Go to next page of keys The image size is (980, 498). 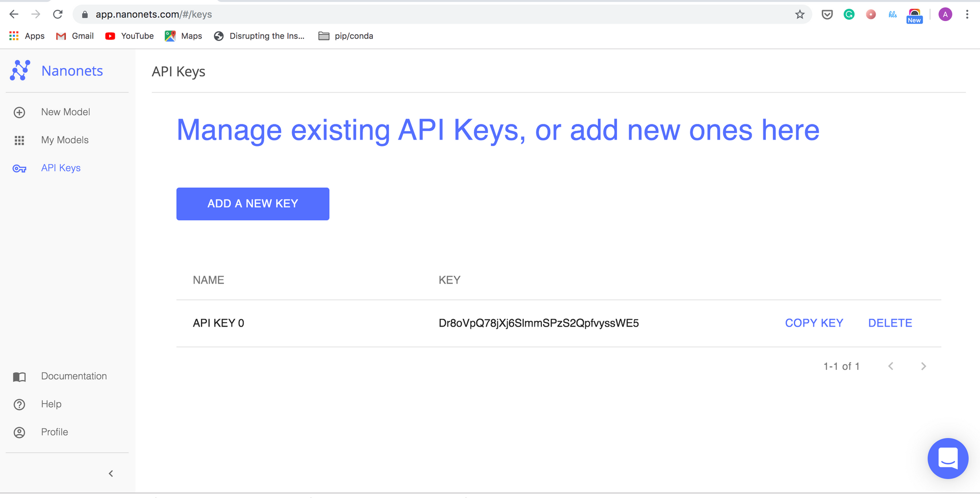pos(923,366)
